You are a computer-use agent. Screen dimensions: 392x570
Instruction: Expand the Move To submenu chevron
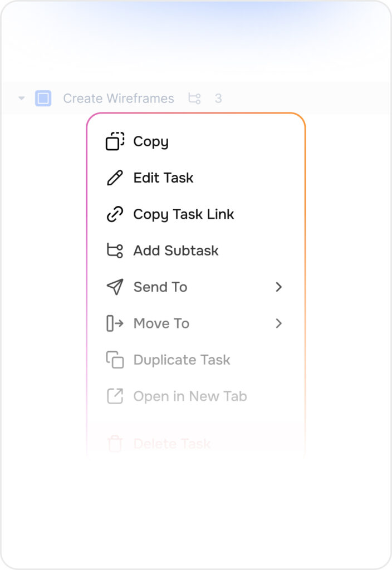pos(279,323)
